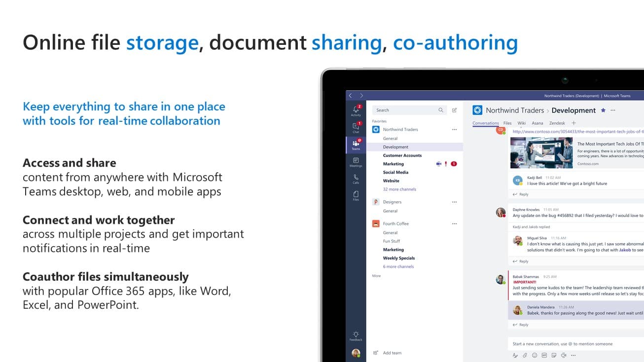Click the new chat compose icon
The width and height of the screenshot is (644, 362).
tap(454, 110)
